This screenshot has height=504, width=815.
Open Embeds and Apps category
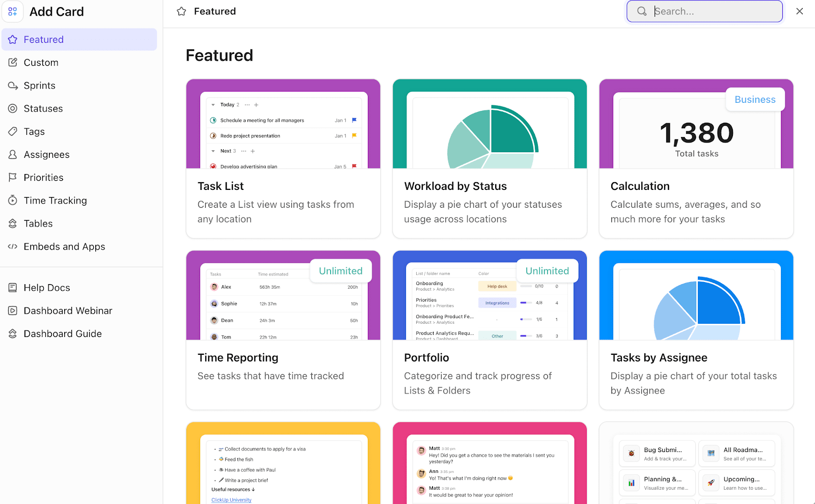tap(79, 246)
